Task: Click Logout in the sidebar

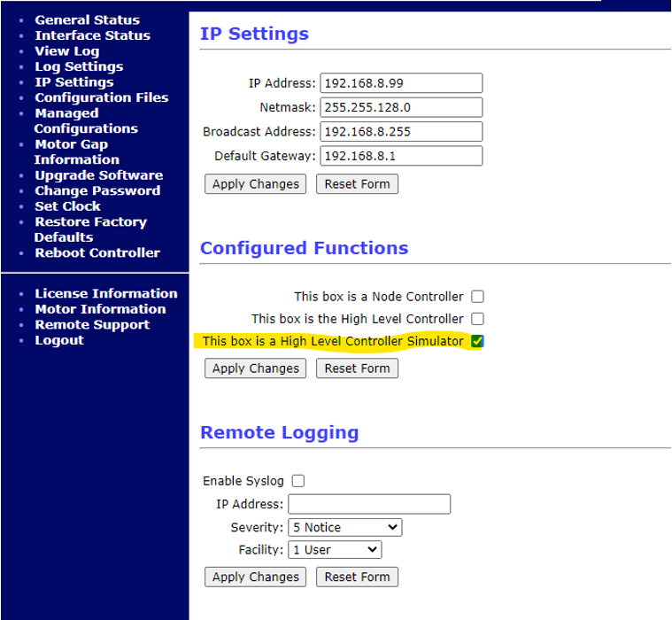Action: pyautogui.click(x=59, y=340)
